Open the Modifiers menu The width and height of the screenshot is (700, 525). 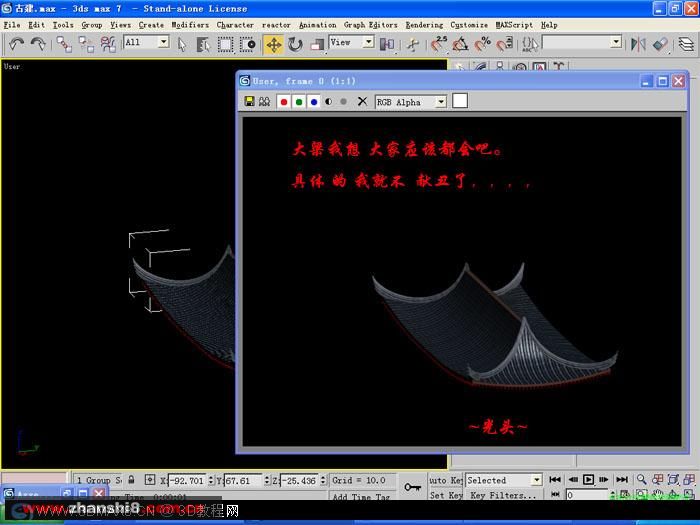coord(190,25)
